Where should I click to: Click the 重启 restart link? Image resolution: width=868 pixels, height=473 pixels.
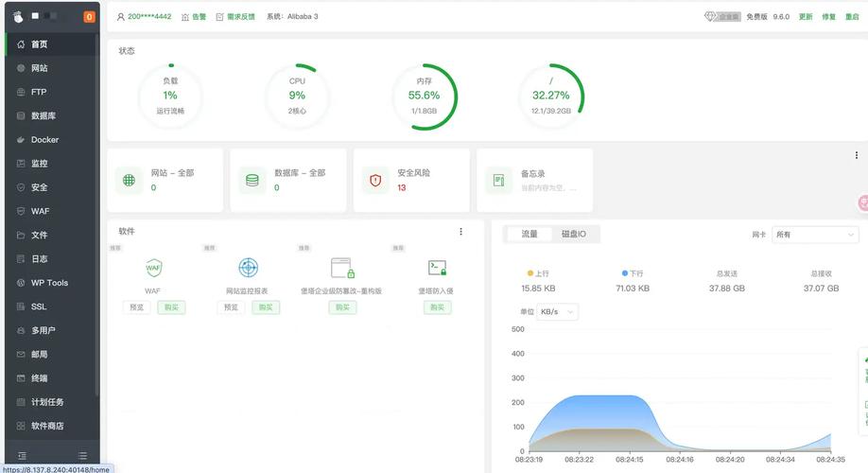[x=852, y=17]
